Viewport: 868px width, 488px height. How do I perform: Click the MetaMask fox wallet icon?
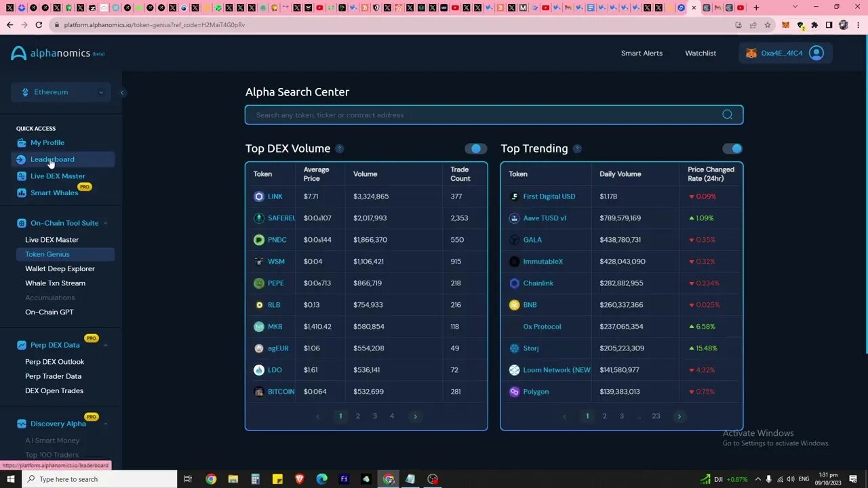(751, 53)
